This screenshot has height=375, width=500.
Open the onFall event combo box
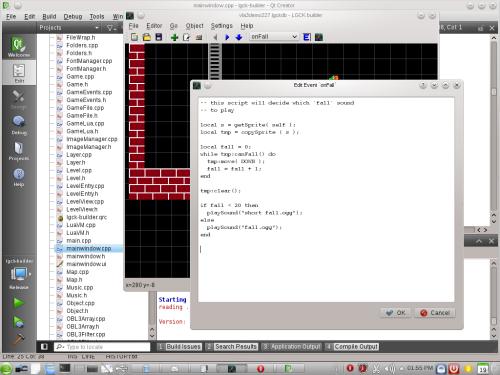click(x=274, y=37)
